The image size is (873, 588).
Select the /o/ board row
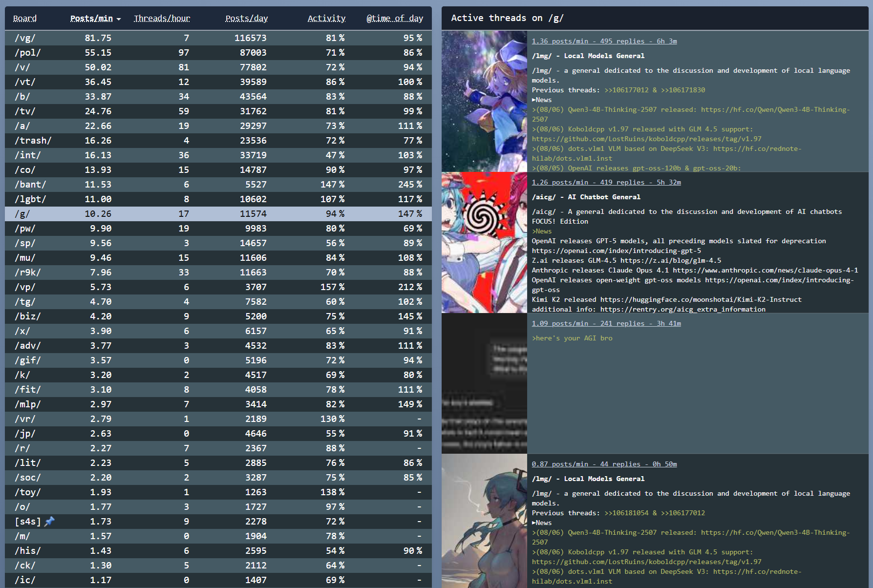pyautogui.click(x=218, y=507)
